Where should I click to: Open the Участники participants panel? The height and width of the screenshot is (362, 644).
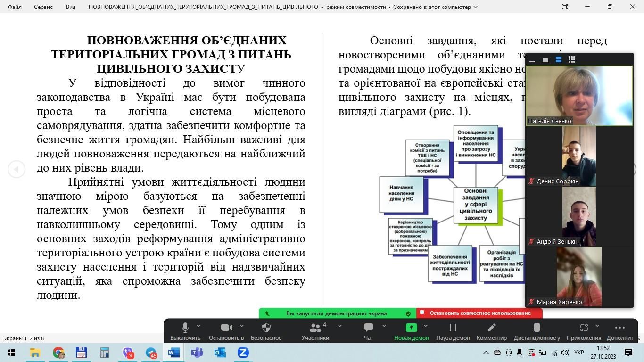[x=315, y=328]
